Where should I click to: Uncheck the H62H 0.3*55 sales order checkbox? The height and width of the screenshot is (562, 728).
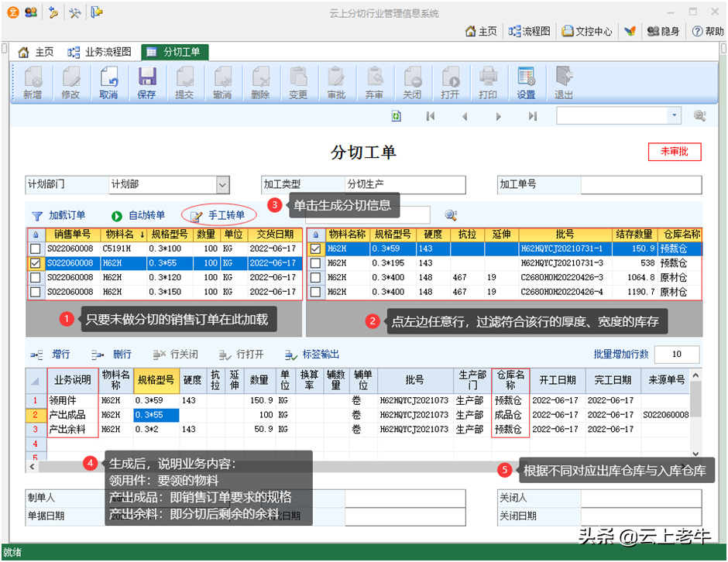[35, 263]
